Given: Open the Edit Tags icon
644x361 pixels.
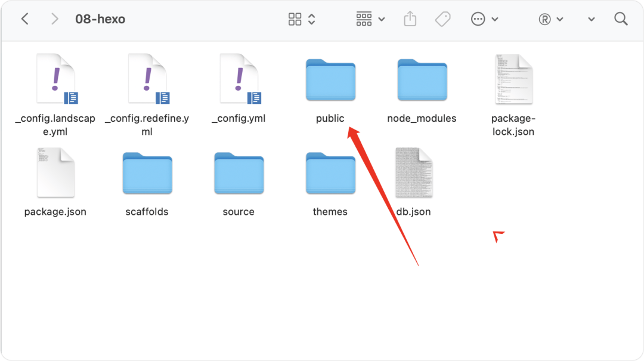Looking at the screenshot, I should [x=442, y=19].
